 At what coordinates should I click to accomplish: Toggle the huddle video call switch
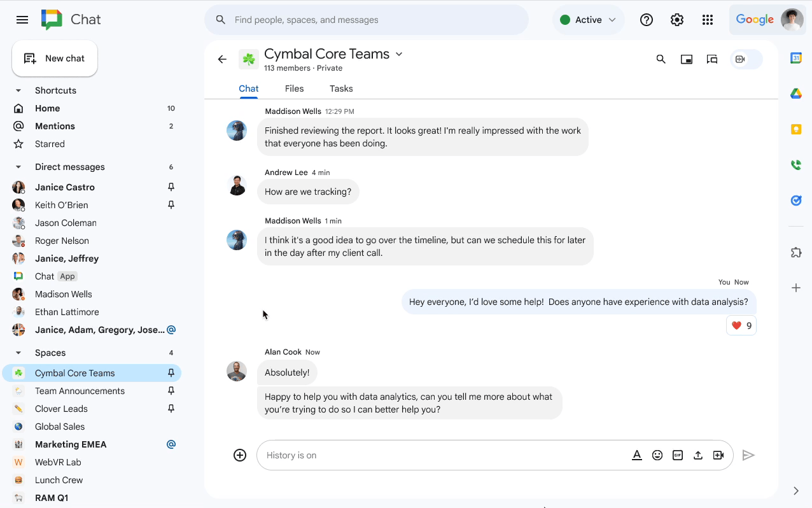pyautogui.click(x=745, y=59)
